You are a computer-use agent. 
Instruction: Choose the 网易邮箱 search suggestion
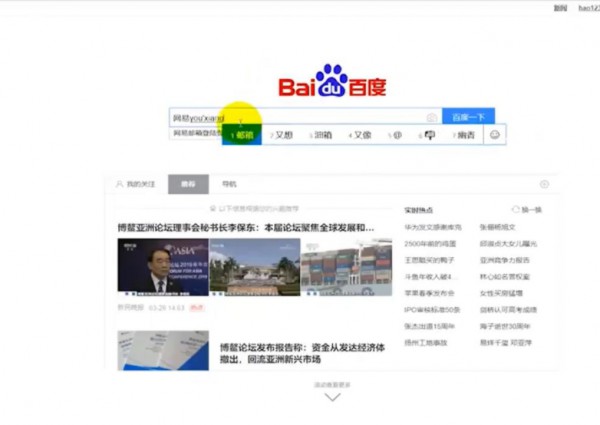point(195,132)
